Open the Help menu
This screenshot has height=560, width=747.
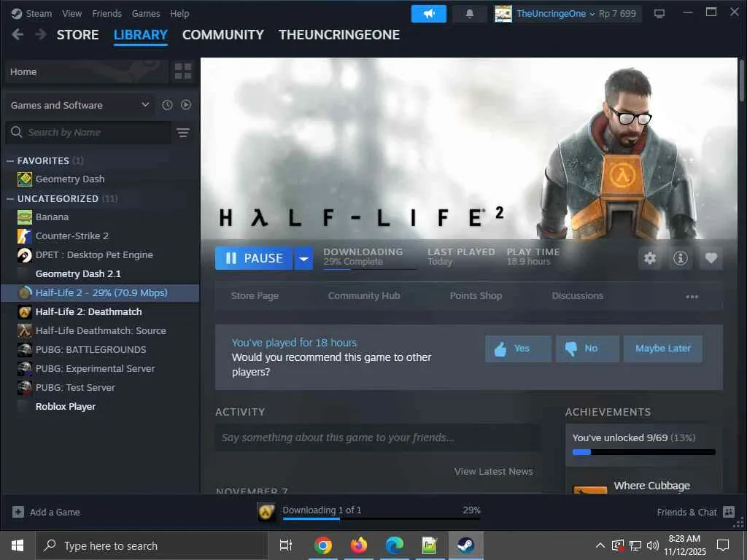pyautogui.click(x=179, y=14)
